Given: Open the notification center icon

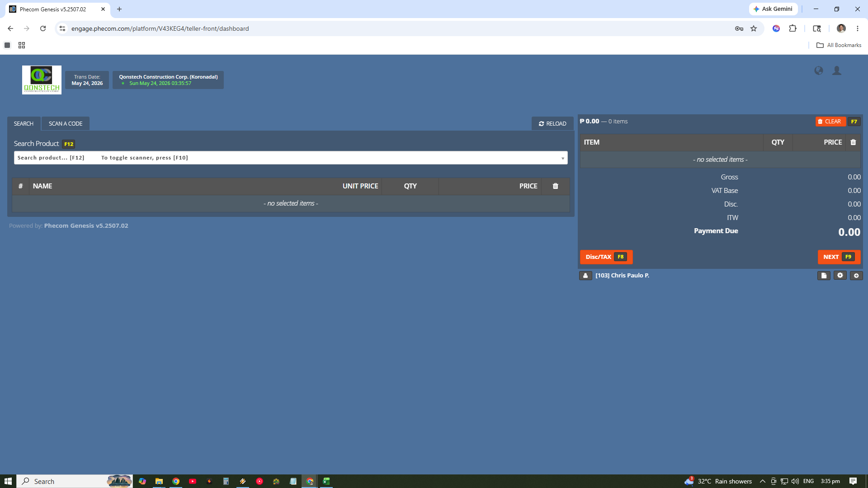Looking at the screenshot, I should tap(853, 481).
